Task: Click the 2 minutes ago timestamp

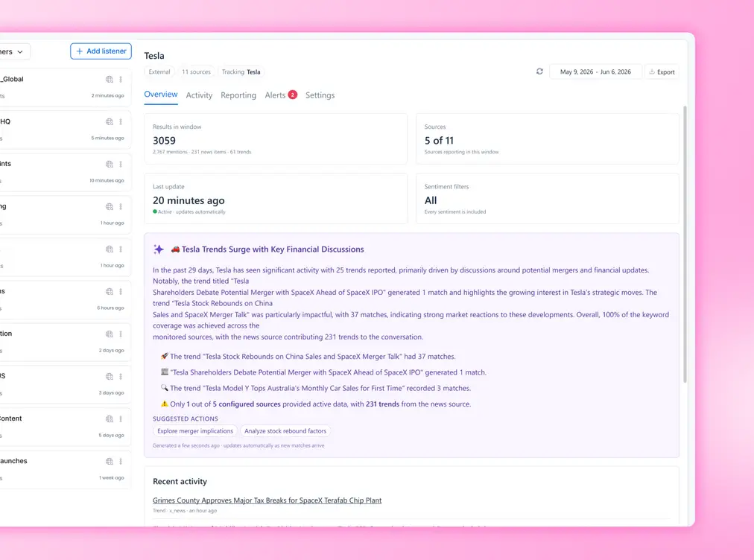Action: point(108,95)
